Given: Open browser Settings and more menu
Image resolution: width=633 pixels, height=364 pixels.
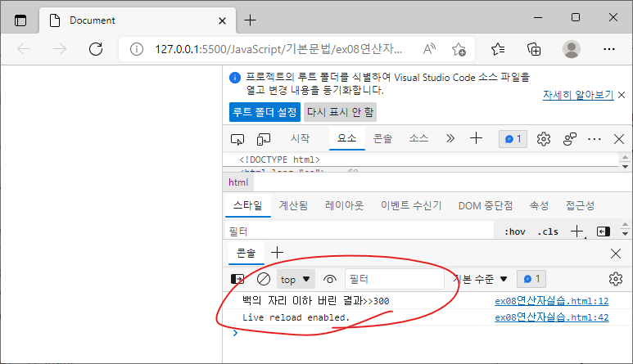Looking at the screenshot, I should [x=608, y=49].
